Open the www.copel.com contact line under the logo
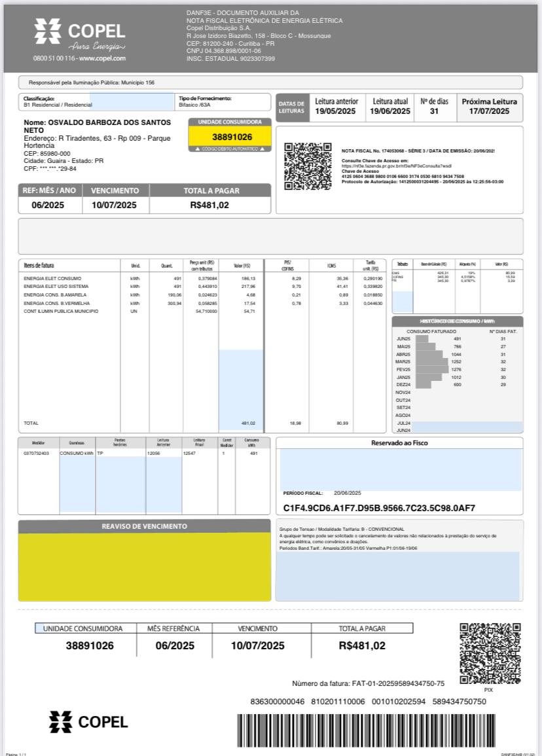 point(79,58)
